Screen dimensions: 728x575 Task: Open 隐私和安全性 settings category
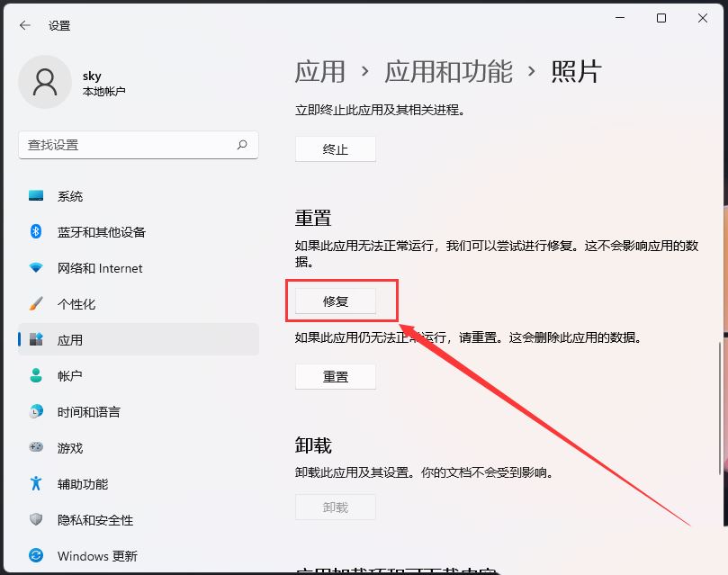(x=139, y=519)
